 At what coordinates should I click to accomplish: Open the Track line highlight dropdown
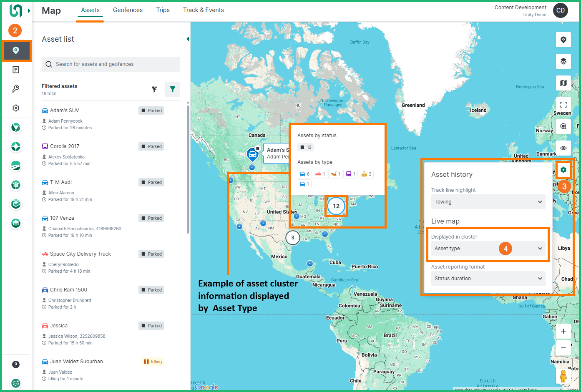[x=488, y=202]
